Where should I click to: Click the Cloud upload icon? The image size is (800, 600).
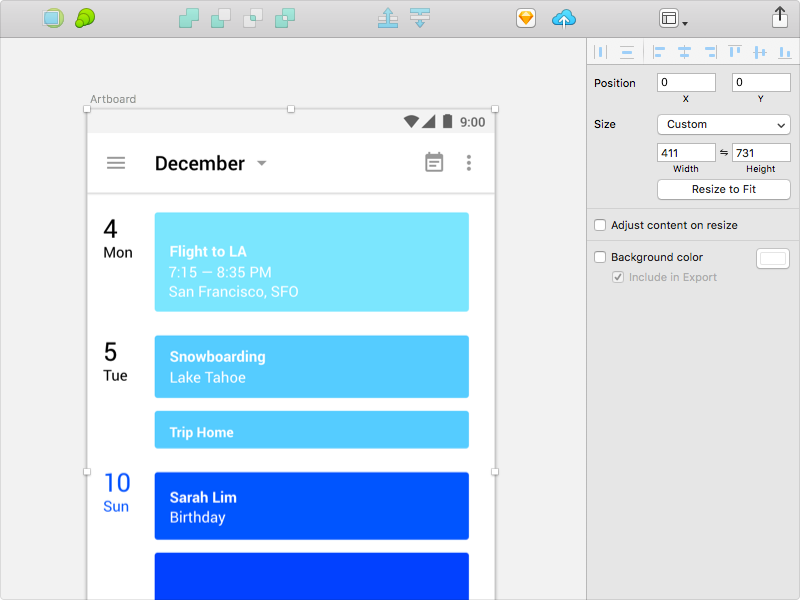[564, 19]
